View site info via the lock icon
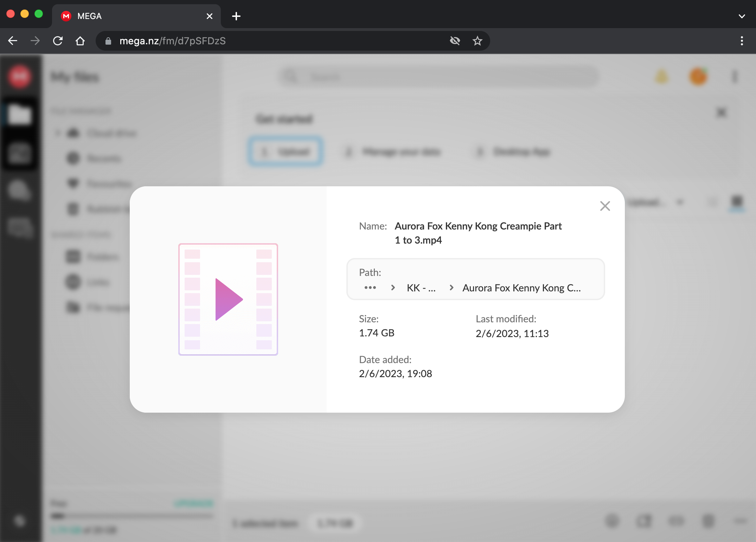 tap(108, 41)
